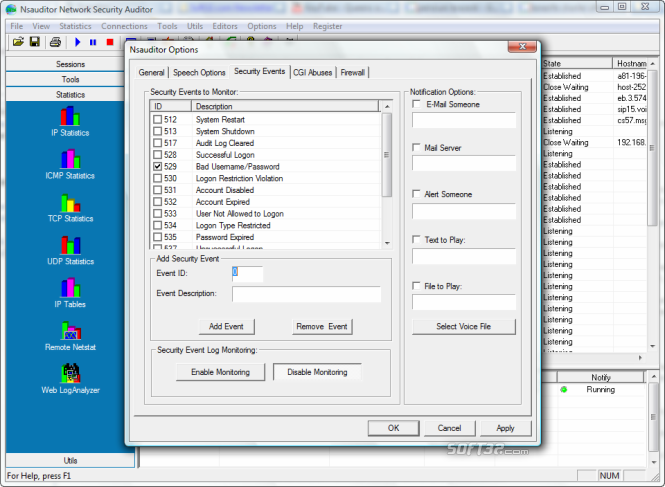Close the Nsauditor Options dialog
Viewport: 665px width, 487px height.
[x=522, y=47]
